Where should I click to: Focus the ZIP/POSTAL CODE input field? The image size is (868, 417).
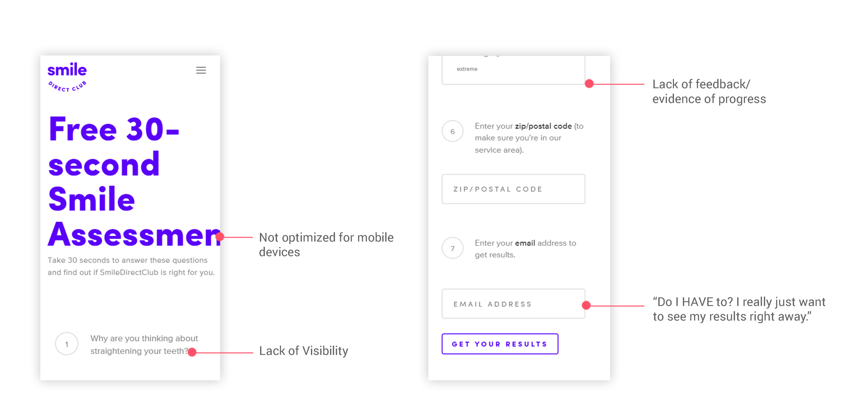pyautogui.click(x=513, y=189)
